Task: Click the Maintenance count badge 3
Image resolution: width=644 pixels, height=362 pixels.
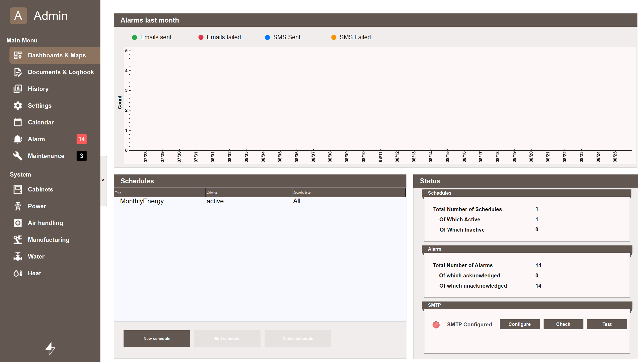Action: tap(82, 156)
